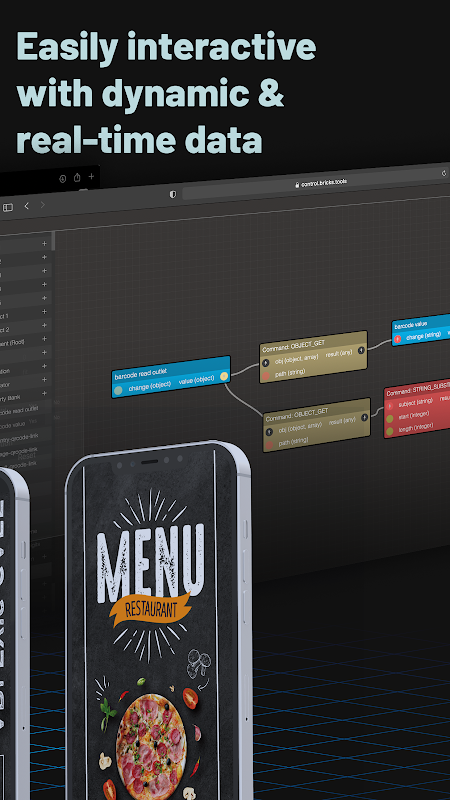Viewport: 450px width, 800px height.
Task: Go back with the browser back arrow
Action: (27, 206)
